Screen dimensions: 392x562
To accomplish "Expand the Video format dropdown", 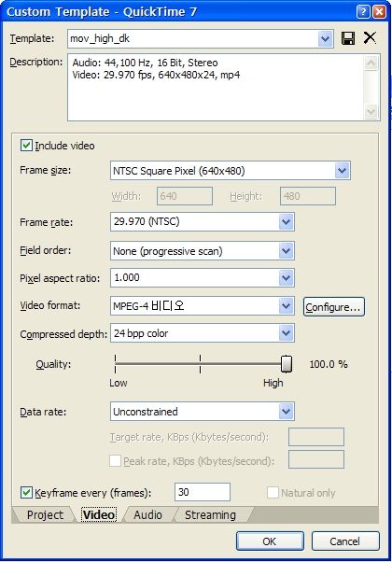I will (x=286, y=305).
